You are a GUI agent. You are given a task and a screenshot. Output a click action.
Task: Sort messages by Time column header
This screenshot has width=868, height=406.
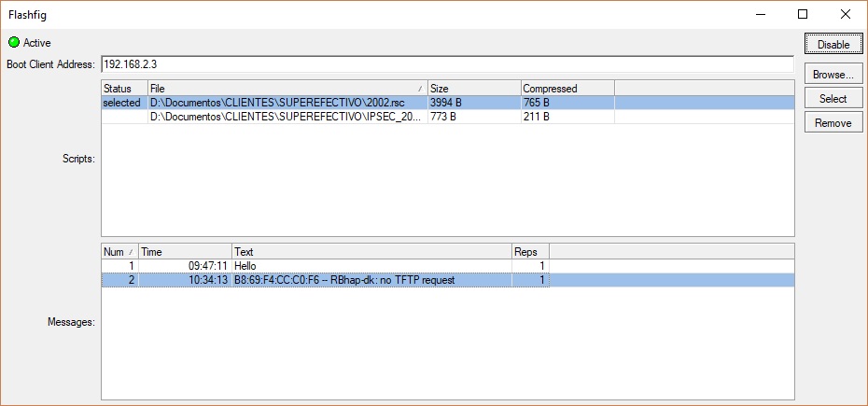[x=185, y=252]
